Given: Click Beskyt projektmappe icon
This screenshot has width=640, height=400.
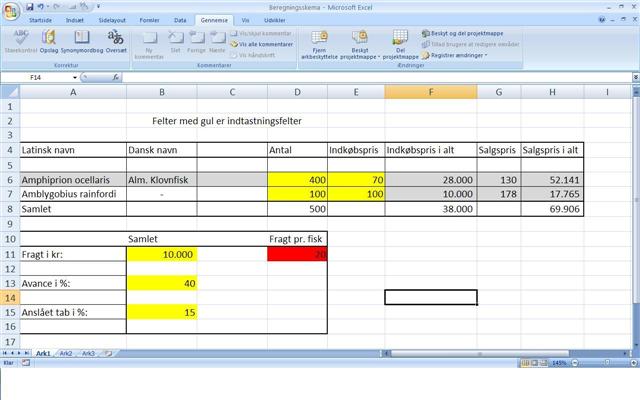Looking at the screenshot, I should click(359, 42).
